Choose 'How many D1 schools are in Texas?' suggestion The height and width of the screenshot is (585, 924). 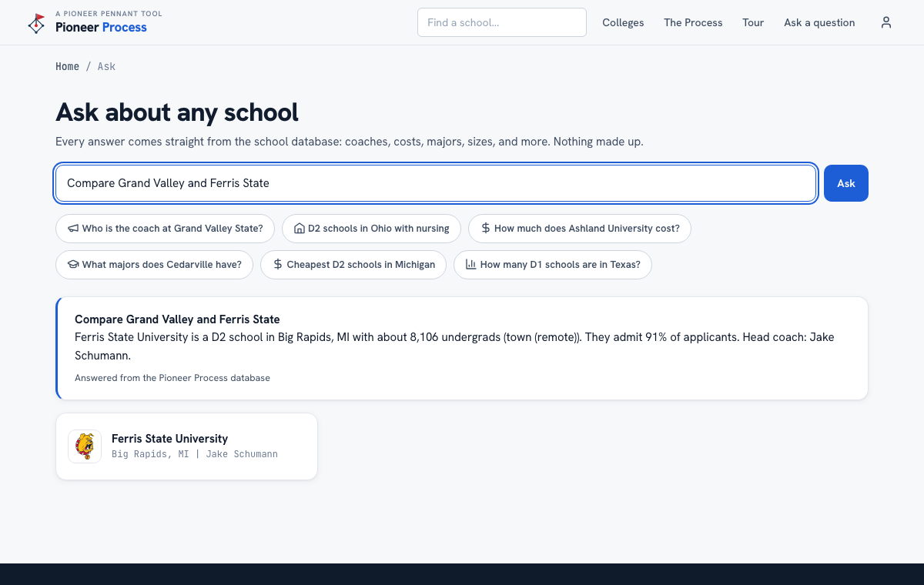click(553, 265)
